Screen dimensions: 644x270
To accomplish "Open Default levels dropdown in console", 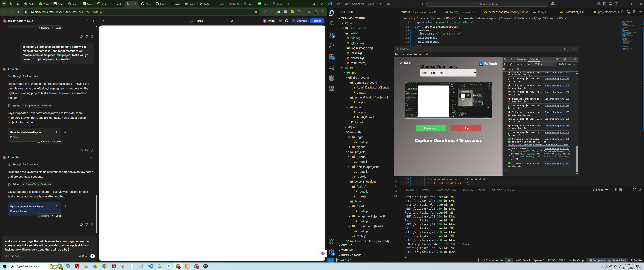I will click(x=567, y=64).
